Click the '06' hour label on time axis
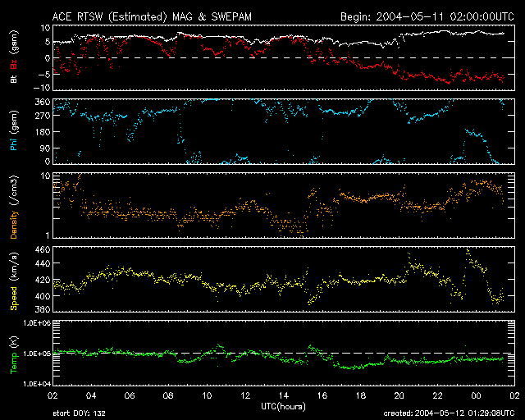 [x=130, y=395]
